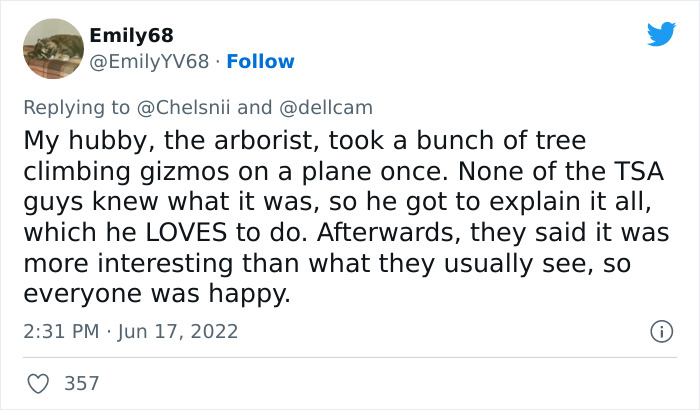This screenshot has height=410, width=700.
Task: Click the 357 likes count
Action: click(83, 383)
